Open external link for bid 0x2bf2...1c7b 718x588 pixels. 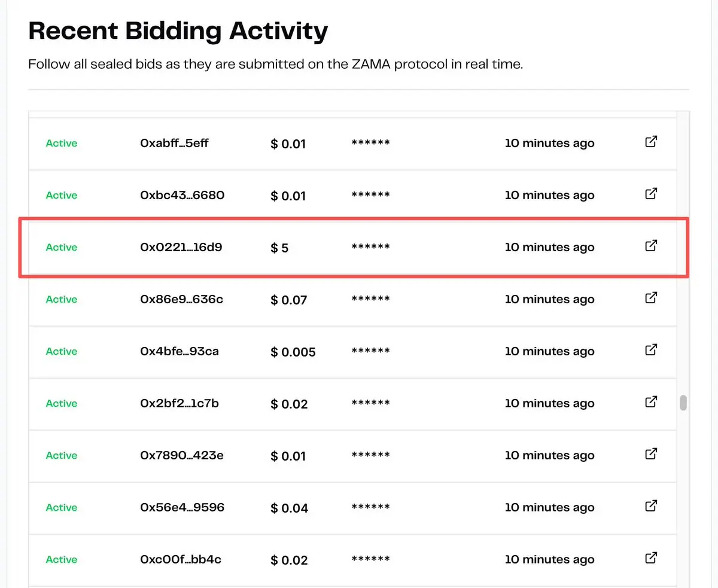tap(651, 402)
